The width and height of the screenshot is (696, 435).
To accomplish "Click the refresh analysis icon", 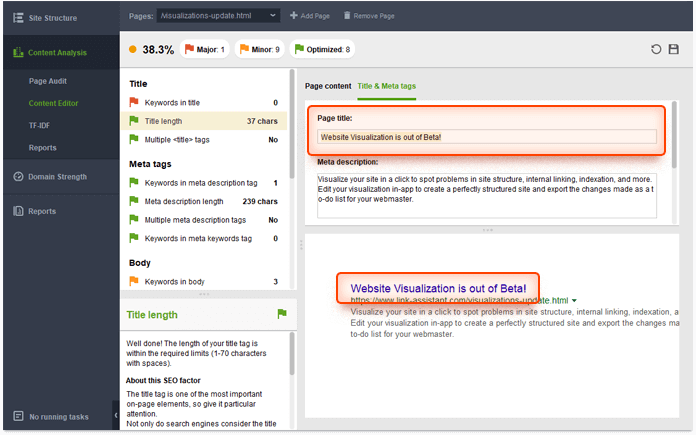I will pyautogui.click(x=656, y=49).
